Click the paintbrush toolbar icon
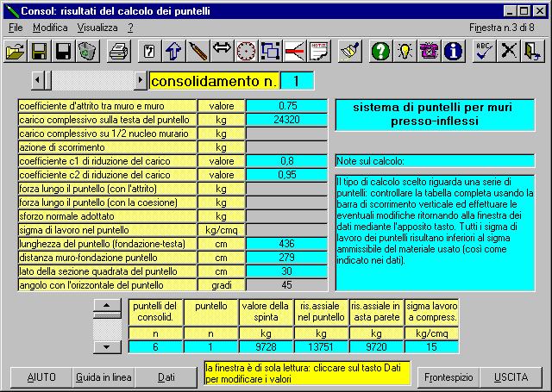The image size is (552, 392). tap(349, 52)
